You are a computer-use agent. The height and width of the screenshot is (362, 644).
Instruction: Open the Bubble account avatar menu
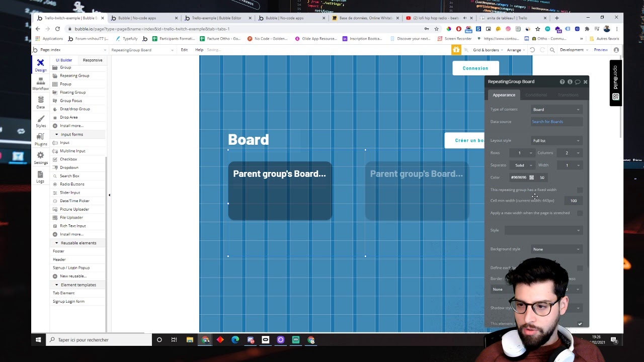coord(616,50)
